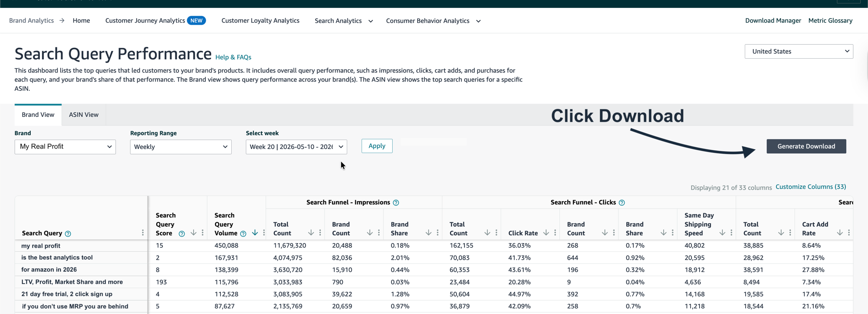This screenshot has height=314, width=868.
Task: Expand Consumer Behavior Analytics menu
Action: coord(433,21)
